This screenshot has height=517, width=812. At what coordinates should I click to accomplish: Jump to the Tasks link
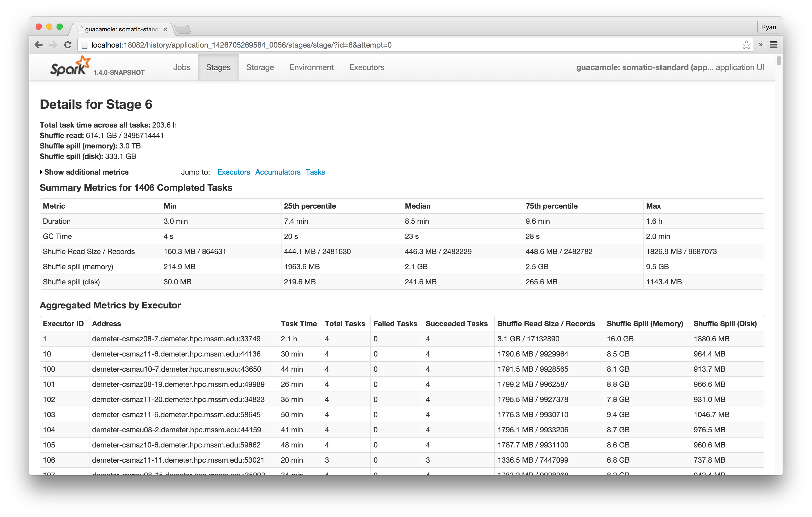tap(315, 172)
